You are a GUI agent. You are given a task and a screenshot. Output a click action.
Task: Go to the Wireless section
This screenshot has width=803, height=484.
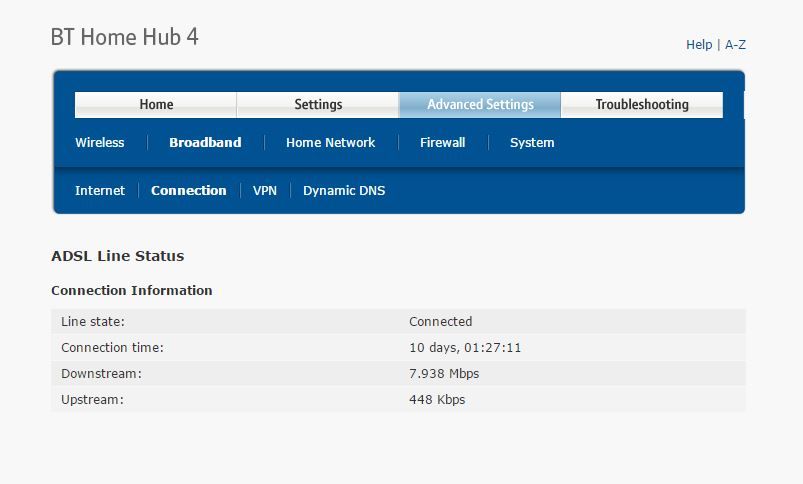coord(99,142)
